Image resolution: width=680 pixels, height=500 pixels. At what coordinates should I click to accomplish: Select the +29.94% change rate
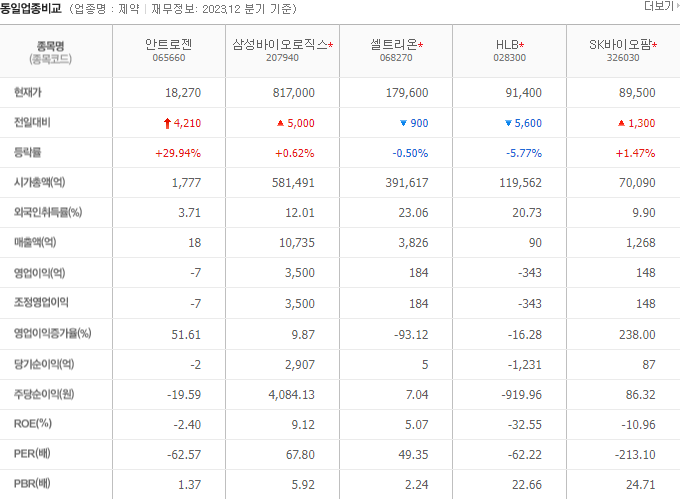(x=178, y=153)
